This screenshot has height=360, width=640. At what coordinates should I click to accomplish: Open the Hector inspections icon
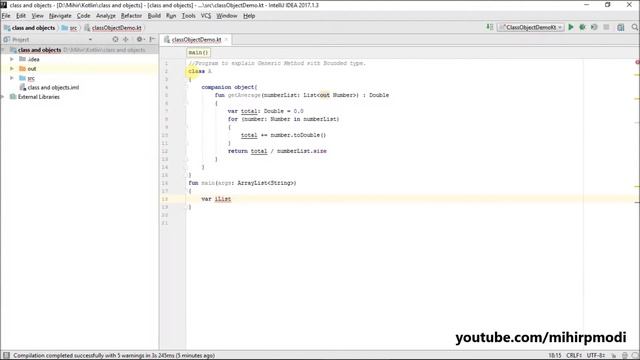[x=625, y=356]
